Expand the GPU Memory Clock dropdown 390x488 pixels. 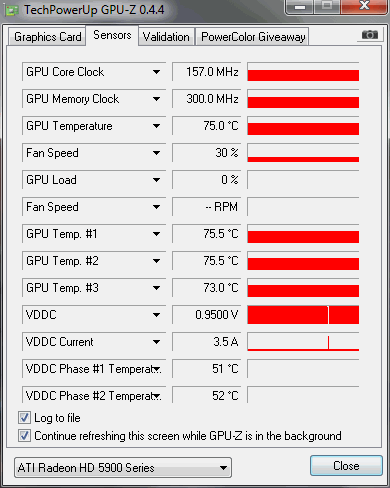click(156, 99)
